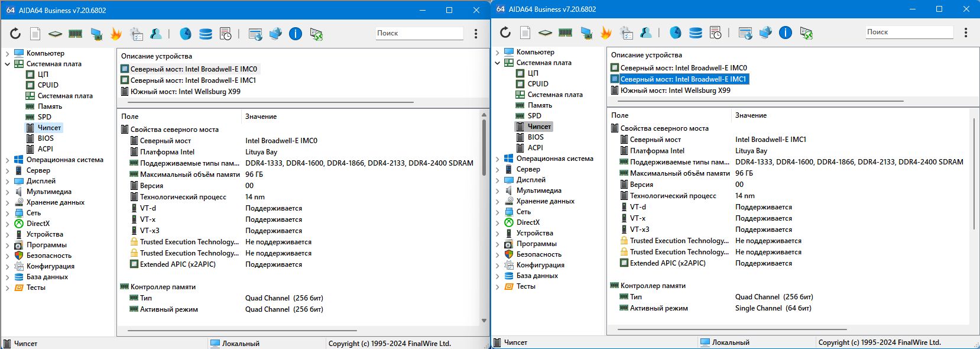Select CPUID item in left window tree

pyautogui.click(x=48, y=85)
